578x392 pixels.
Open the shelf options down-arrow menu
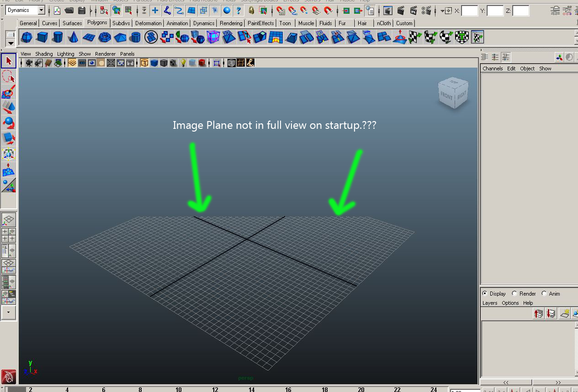pyautogui.click(x=11, y=43)
